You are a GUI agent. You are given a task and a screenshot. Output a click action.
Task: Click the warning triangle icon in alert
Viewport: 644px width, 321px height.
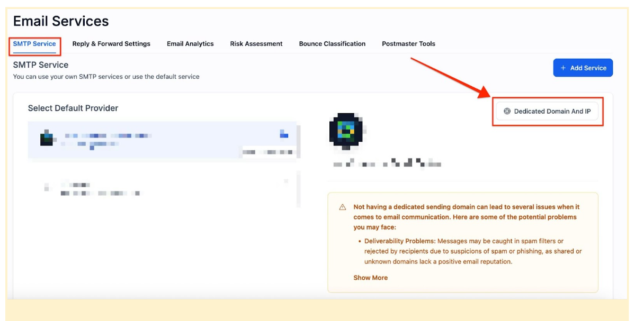pos(343,207)
